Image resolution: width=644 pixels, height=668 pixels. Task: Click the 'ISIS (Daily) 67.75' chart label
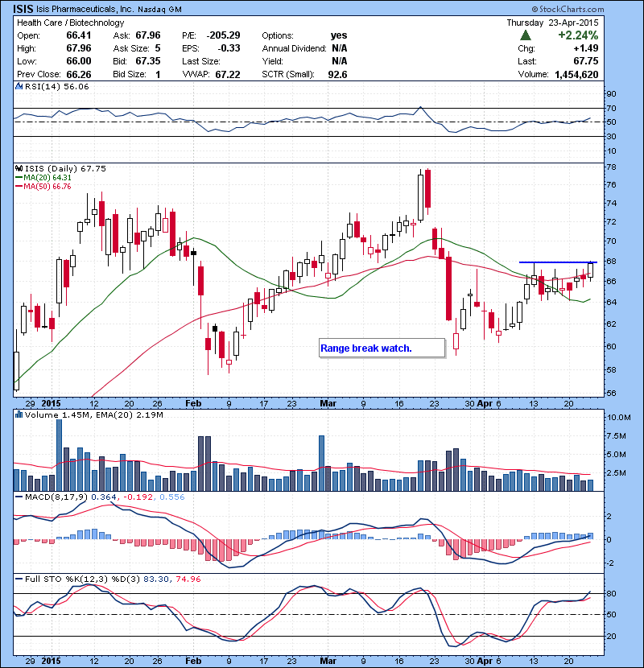tap(65, 169)
